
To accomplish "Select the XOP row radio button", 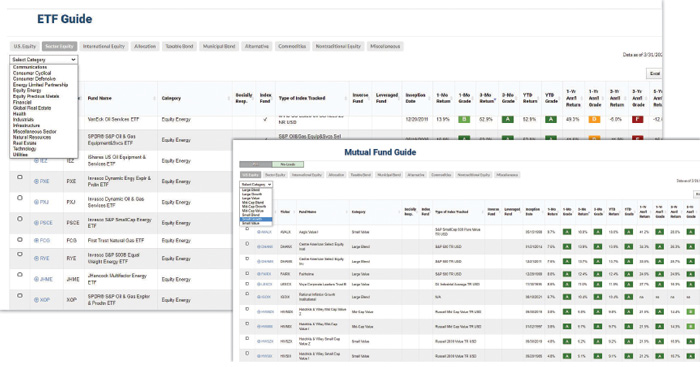I will (20, 296).
